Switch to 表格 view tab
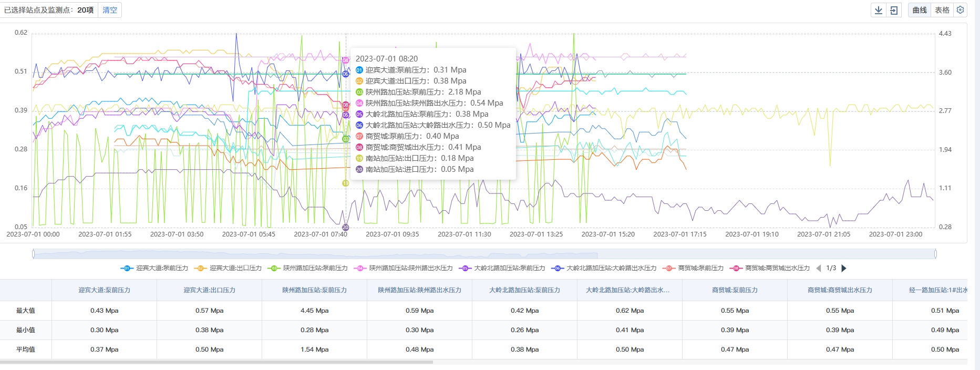This screenshot has width=980, height=370. (x=942, y=10)
